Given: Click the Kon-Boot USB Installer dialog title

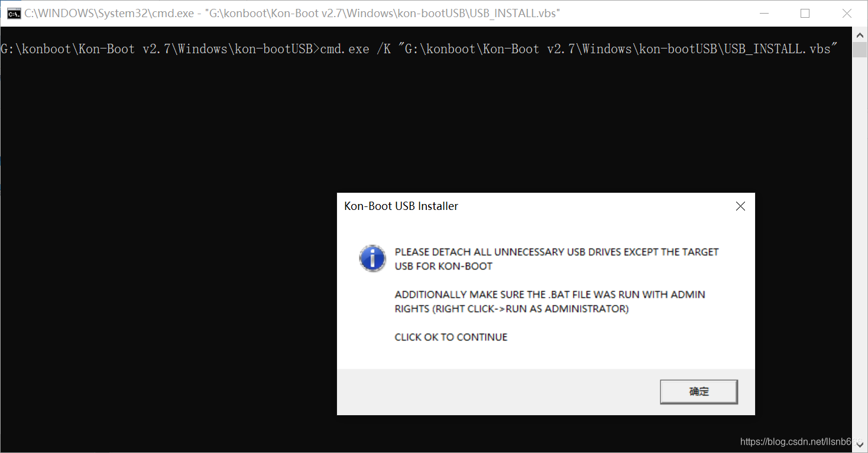Looking at the screenshot, I should point(401,206).
